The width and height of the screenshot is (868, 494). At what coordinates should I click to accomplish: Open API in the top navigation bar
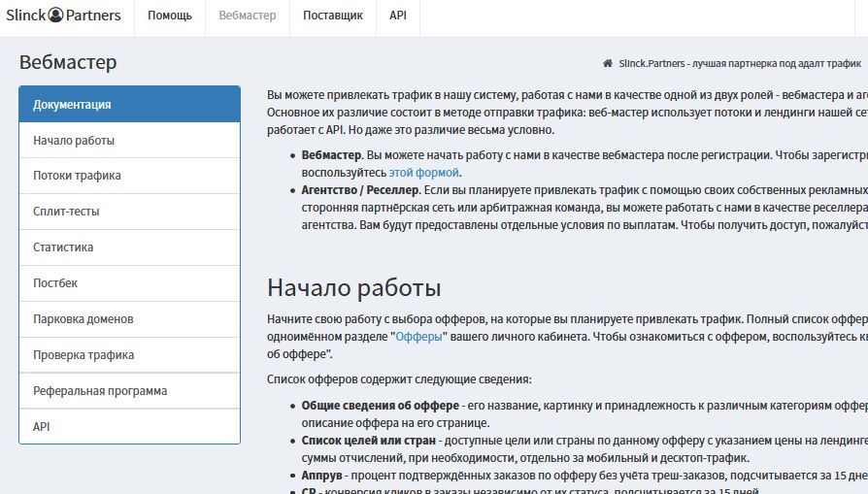click(x=398, y=16)
